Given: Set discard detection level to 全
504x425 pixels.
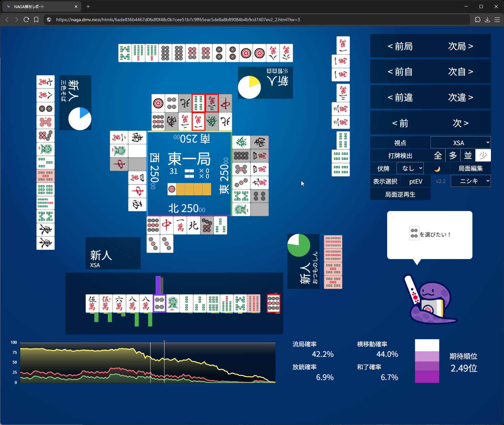Looking at the screenshot, I should (x=438, y=156).
